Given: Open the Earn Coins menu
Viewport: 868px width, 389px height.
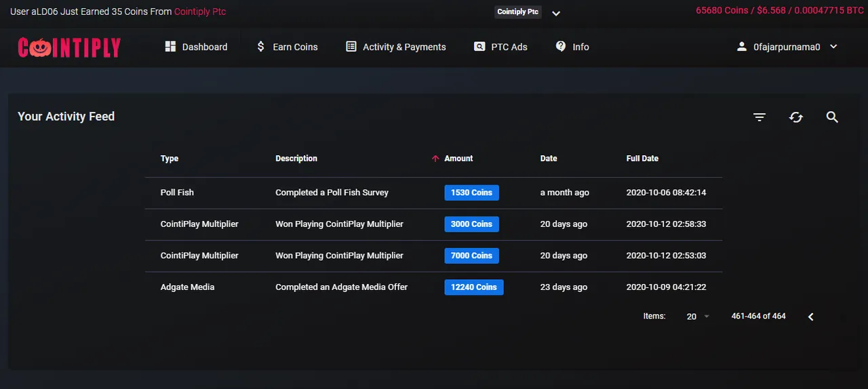Looking at the screenshot, I should coord(287,47).
